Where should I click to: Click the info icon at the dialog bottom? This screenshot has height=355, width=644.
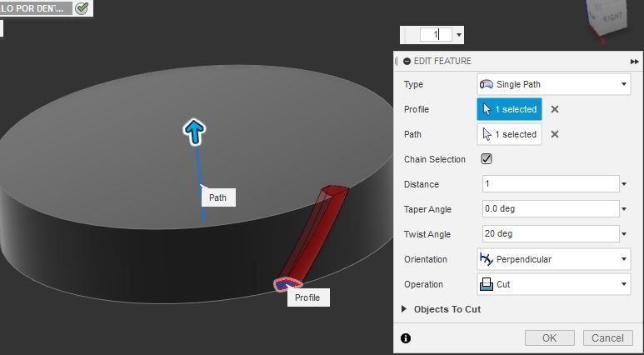(x=406, y=338)
